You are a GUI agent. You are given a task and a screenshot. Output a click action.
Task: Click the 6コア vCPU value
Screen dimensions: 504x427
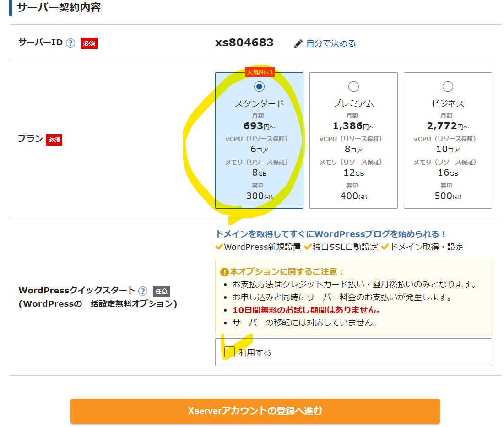click(260, 149)
